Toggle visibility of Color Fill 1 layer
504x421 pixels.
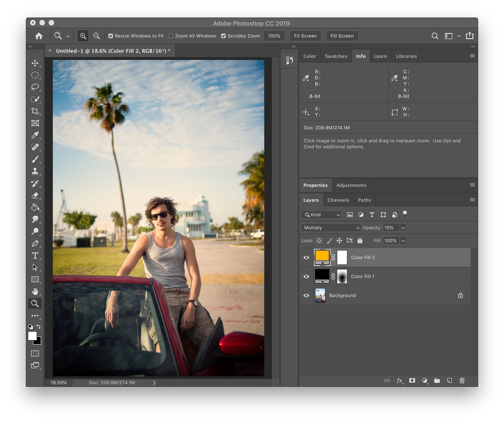tap(306, 276)
